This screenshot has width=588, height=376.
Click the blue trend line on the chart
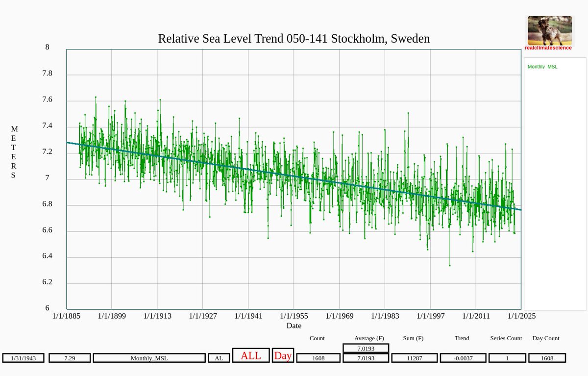294,175
